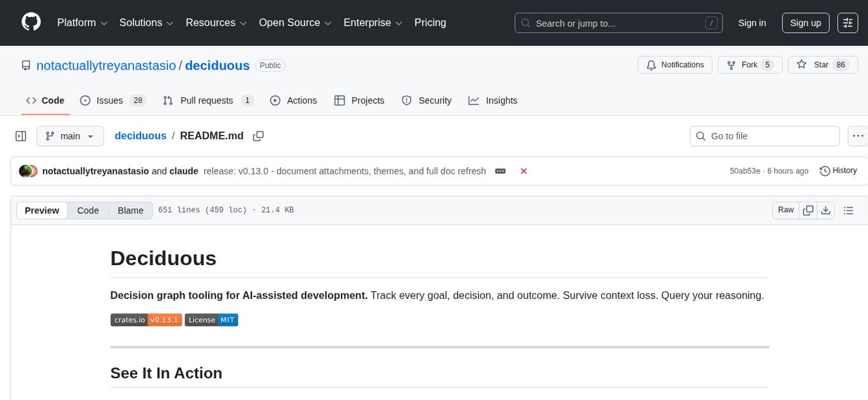Toggle the file tree side panel

[20, 136]
